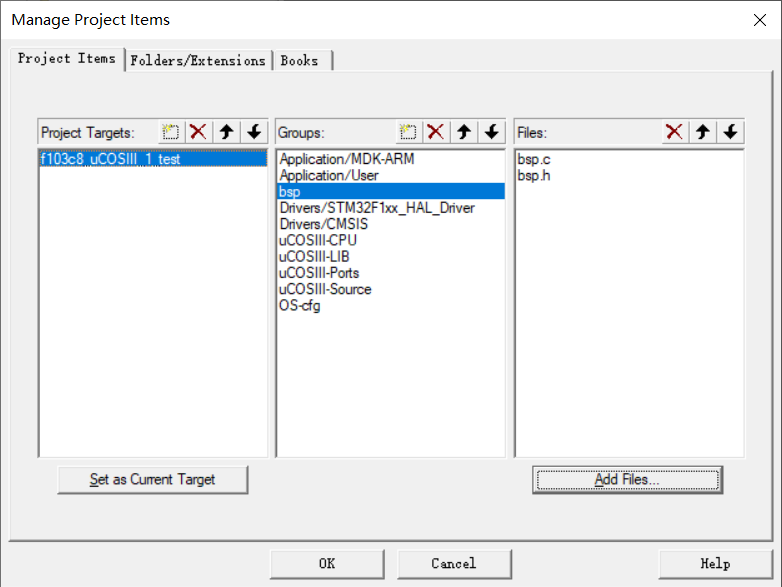This screenshot has width=782, height=587.
Task: Open Help for this dialog
Action: [x=716, y=564]
